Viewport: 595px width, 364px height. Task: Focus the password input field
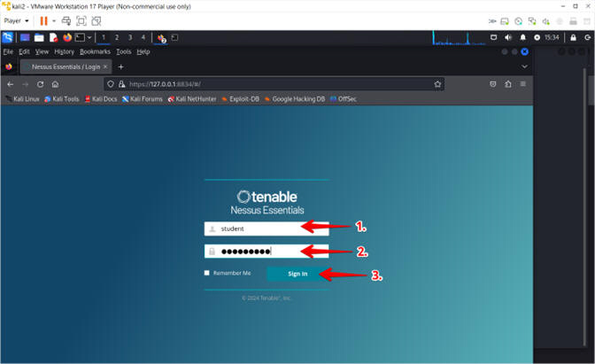tap(267, 251)
